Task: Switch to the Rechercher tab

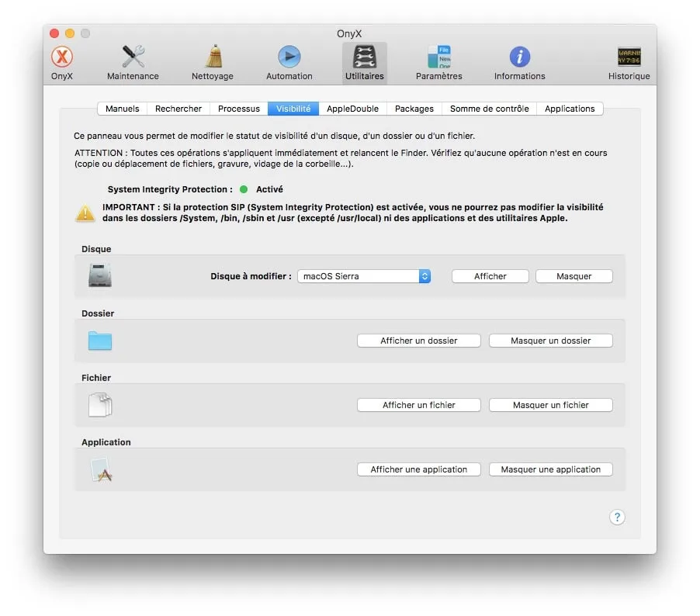Action: pos(178,109)
